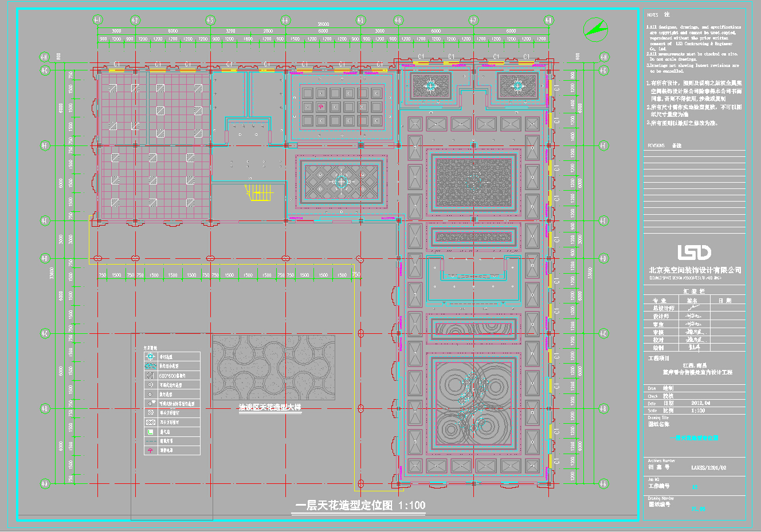Select the magenta umbrella-shaped legend symbol
Viewport: 761px width, 532px height.
[150, 450]
